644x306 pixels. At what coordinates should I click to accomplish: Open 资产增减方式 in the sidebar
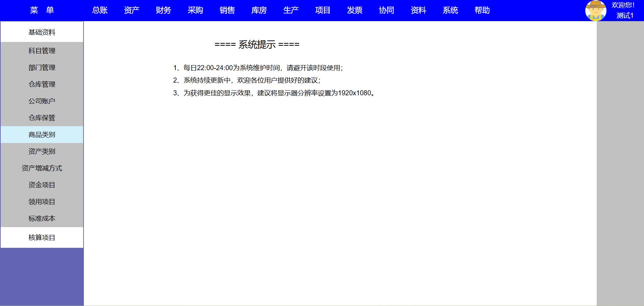tap(42, 168)
